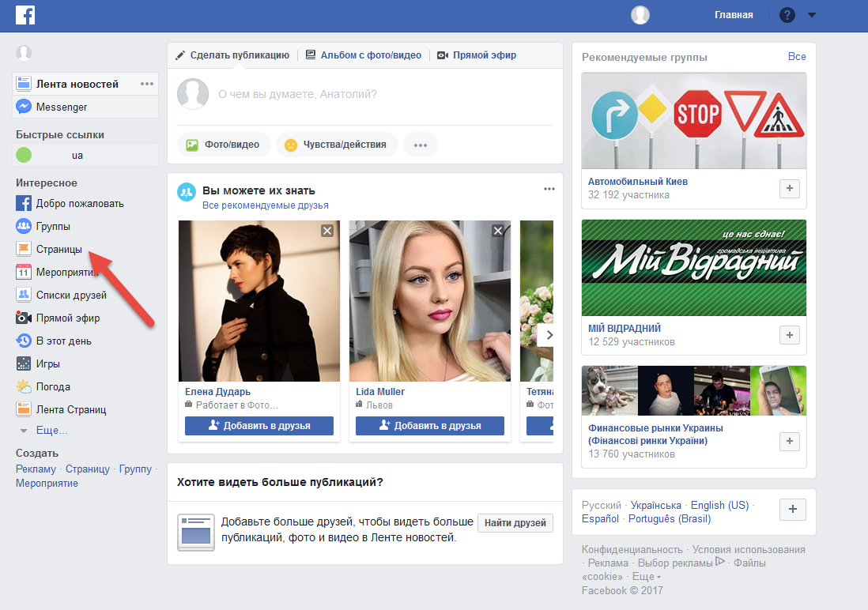Click the Lida Muller name link
The image size is (868, 610).
[x=379, y=391]
